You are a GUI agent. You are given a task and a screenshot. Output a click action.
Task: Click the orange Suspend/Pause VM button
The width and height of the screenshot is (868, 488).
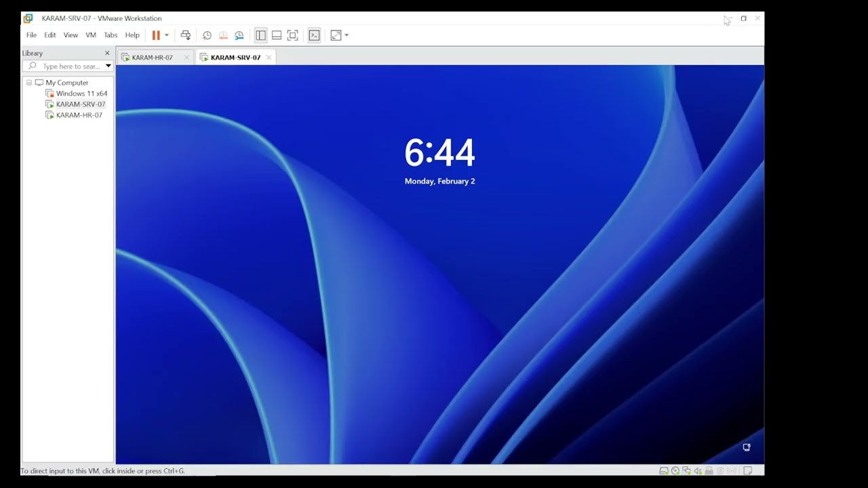[x=156, y=35]
